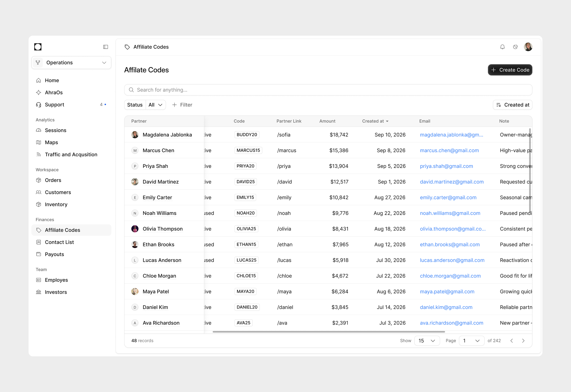
Task: Open the Page number dropdown
Action: pos(472,341)
